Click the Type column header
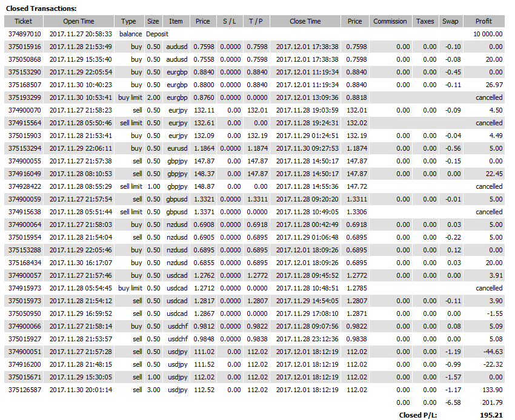Viewport: 515px width, 420px height. coord(128,21)
